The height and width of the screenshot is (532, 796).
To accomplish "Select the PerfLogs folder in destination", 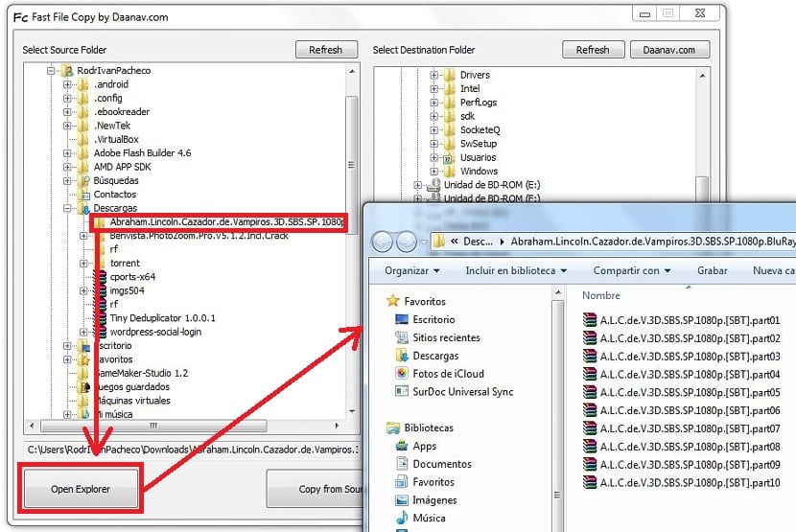I will pos(479,102).
